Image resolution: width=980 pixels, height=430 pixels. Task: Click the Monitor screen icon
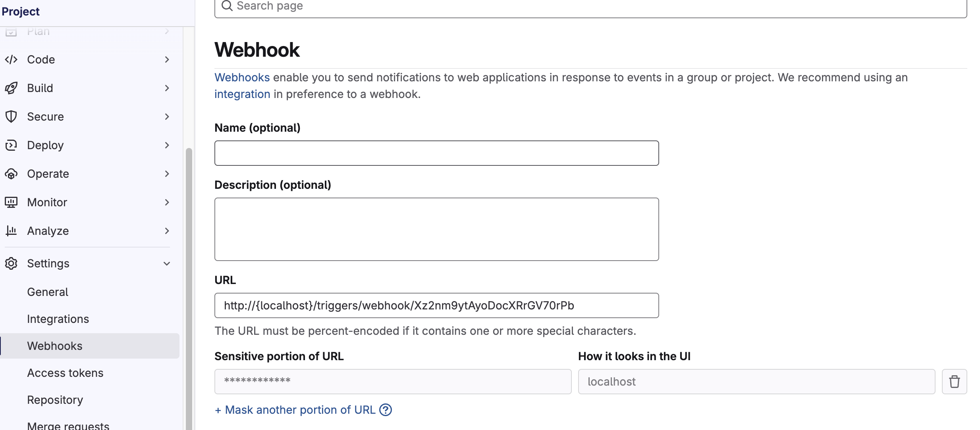(x=11, y=202)
